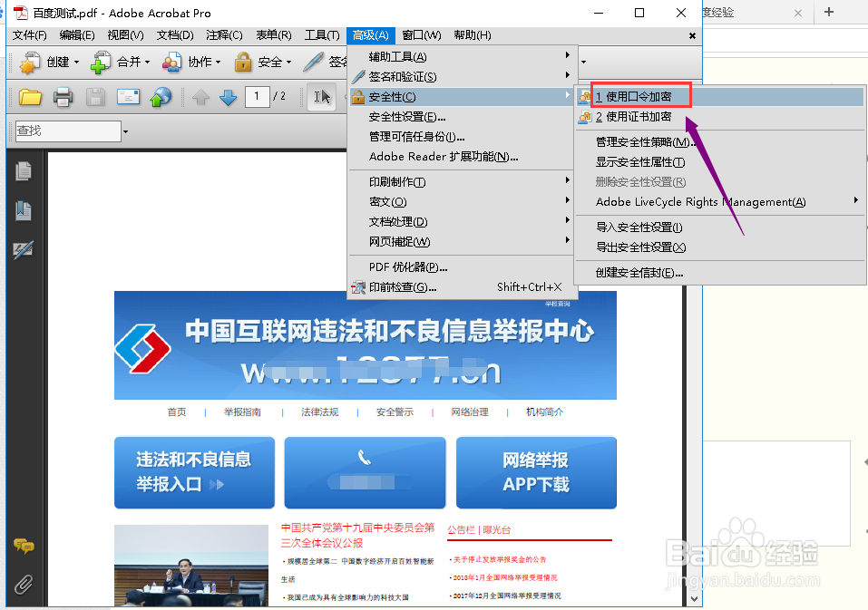Select the hand/select tool in toolbar
Image resolution: width=868 pixels, height=610 pixels.
[322, 96]
